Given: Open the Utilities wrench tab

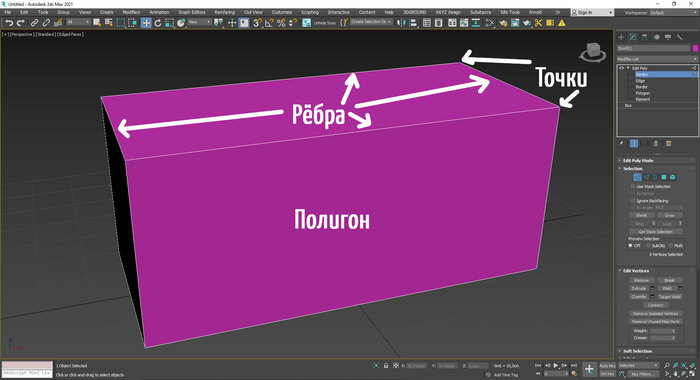Looking at the screenshot, I should 679,37.
